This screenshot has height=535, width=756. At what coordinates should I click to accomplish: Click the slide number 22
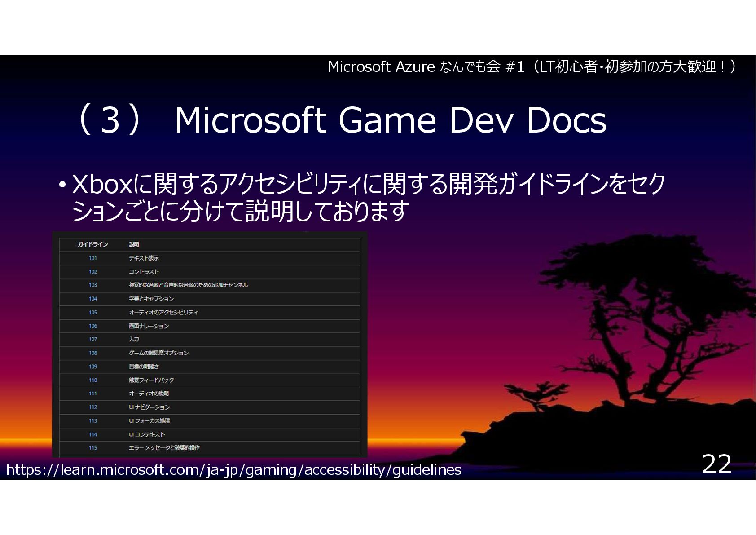tap(716, 464)
